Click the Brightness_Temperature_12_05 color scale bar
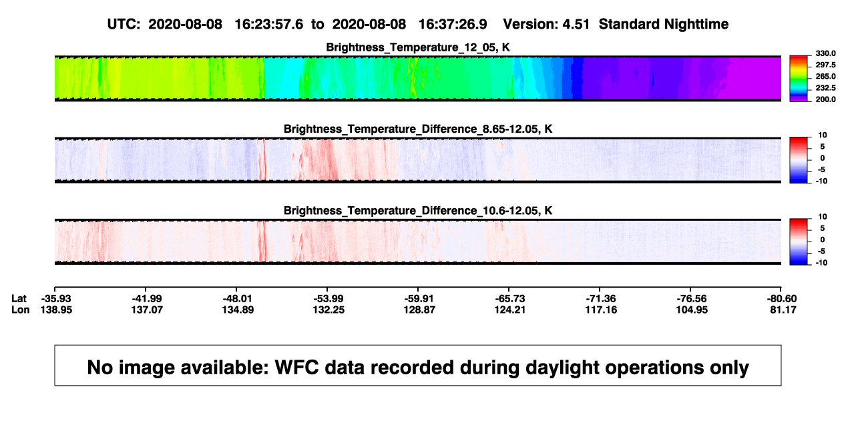 tap(799, 79)
